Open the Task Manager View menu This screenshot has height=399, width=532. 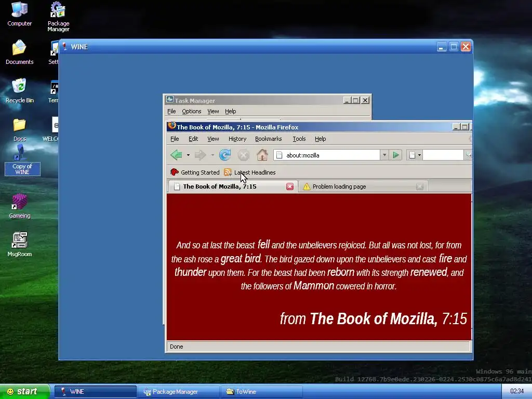(x=213, y=111)
